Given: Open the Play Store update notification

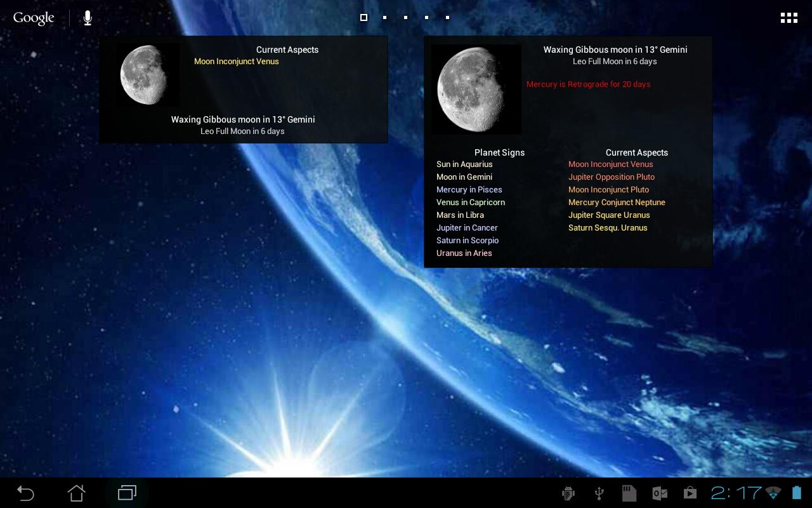Looking at the screenshot, I should [690, 493].
